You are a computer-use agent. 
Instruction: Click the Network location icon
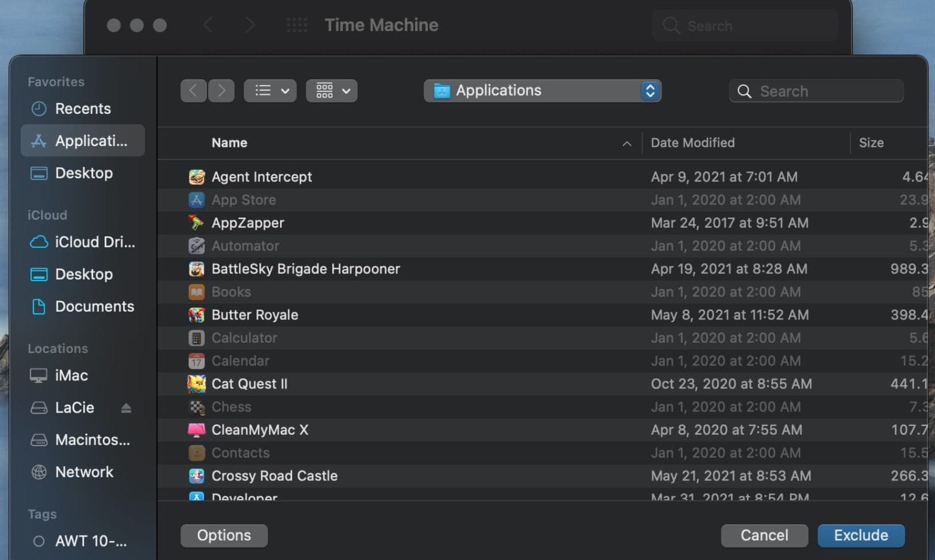38,472
